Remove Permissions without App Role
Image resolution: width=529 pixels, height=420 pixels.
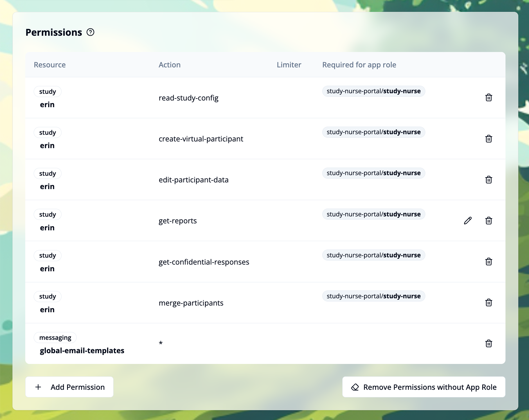pos(424,387)
